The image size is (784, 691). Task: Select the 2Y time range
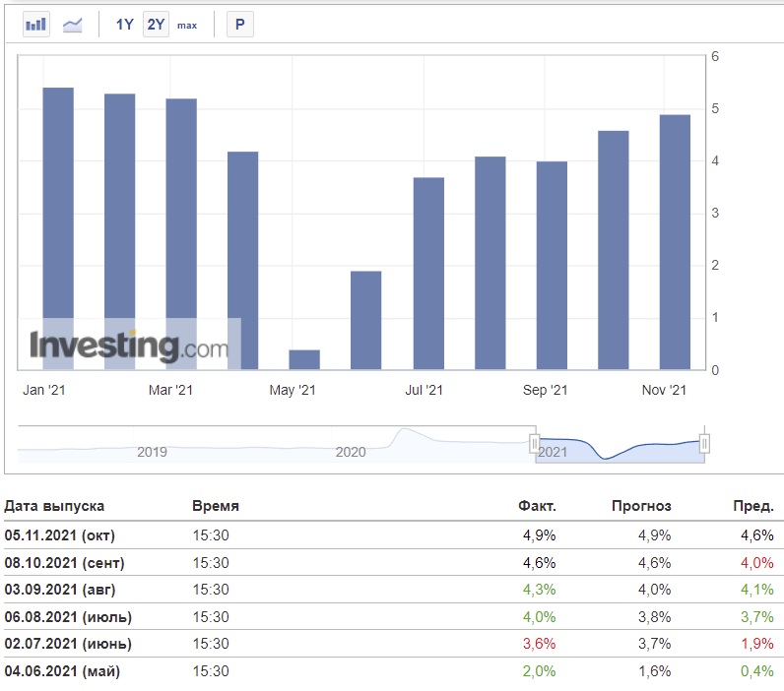click(x=156, y=24)
